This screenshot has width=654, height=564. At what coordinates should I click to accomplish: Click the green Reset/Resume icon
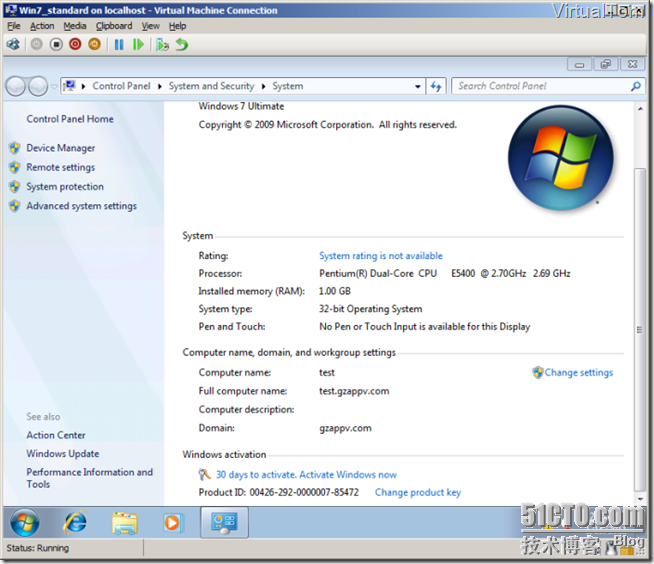coord(138,44)
